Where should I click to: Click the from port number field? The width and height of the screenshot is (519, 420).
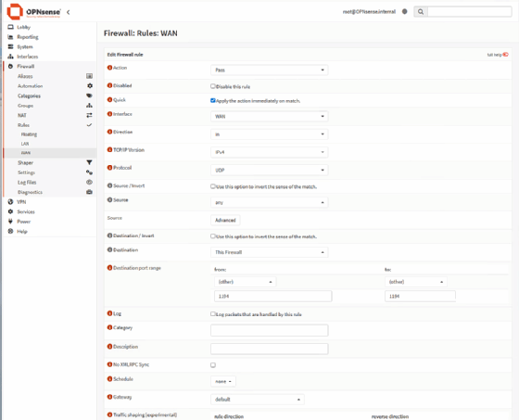pyautogui.click(x=273, y=296)
